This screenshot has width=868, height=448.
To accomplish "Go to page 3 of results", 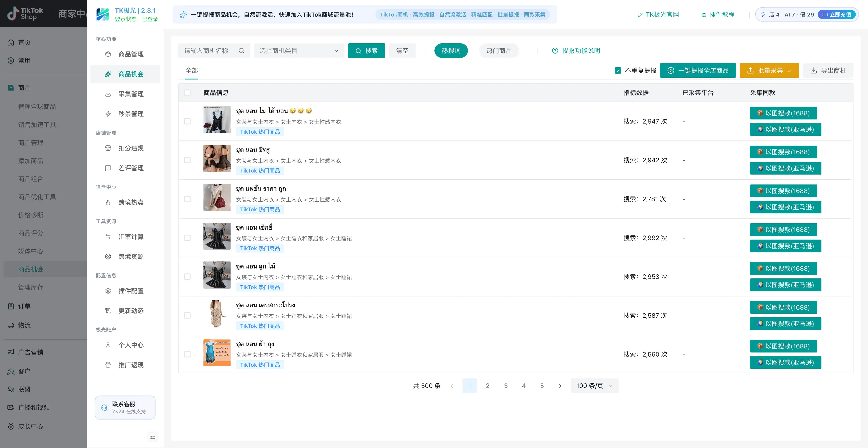I will pyautogui.click(x=505, y=386).
